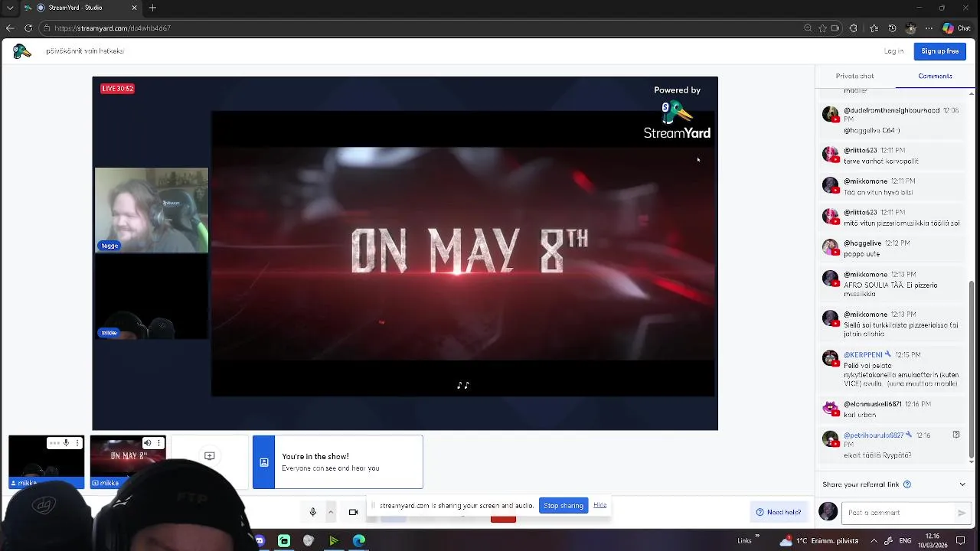Screen dimensions: 980x551
Task: Click the Log in link
Action: point(893,51)
